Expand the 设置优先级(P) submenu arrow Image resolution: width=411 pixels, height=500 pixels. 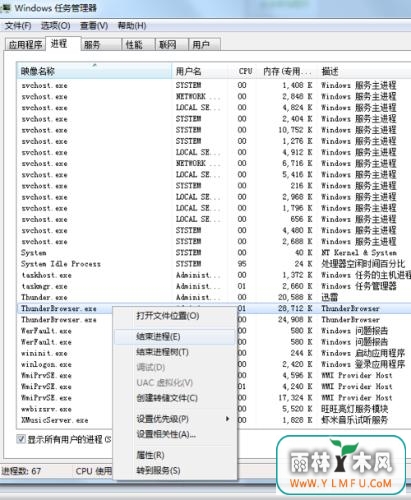pyautogui.click(x=227, y=418)
